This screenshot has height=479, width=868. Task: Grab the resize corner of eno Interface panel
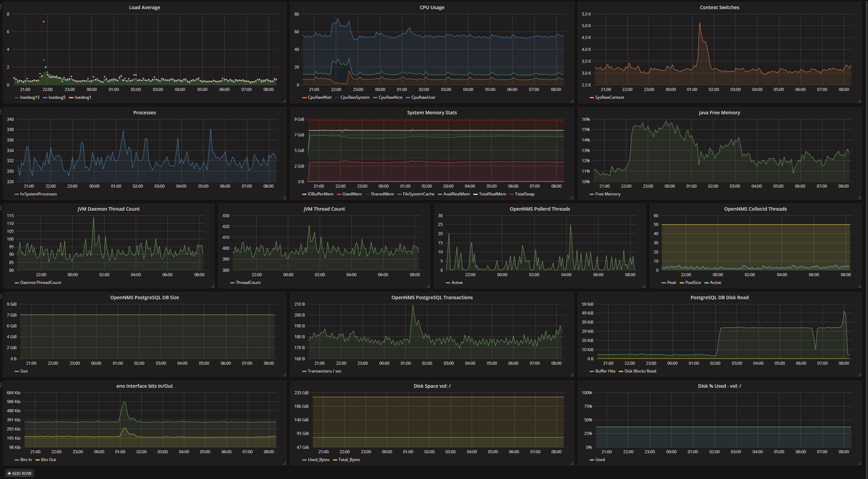[x=284, y=463]
